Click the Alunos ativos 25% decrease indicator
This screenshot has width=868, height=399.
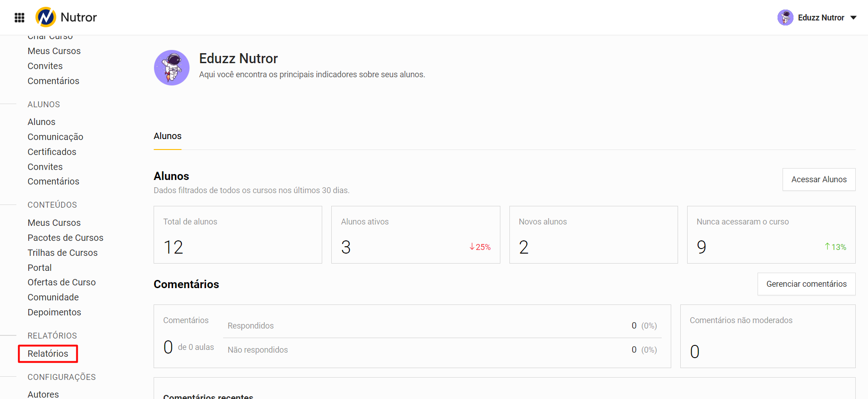click(x=480, y=247)
